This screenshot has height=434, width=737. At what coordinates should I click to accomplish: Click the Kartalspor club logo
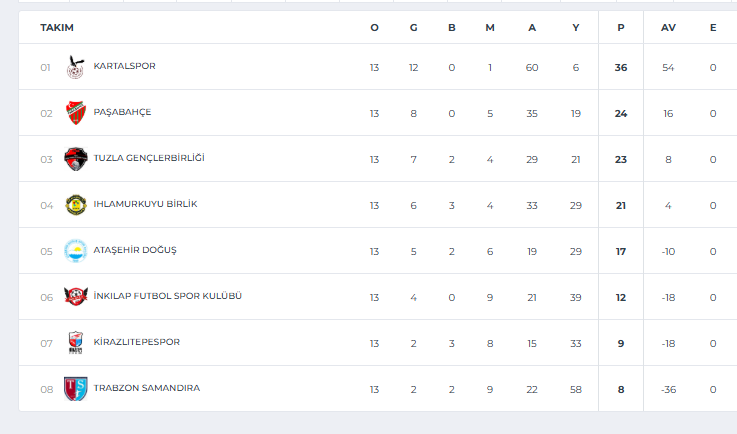click(76, 67)
